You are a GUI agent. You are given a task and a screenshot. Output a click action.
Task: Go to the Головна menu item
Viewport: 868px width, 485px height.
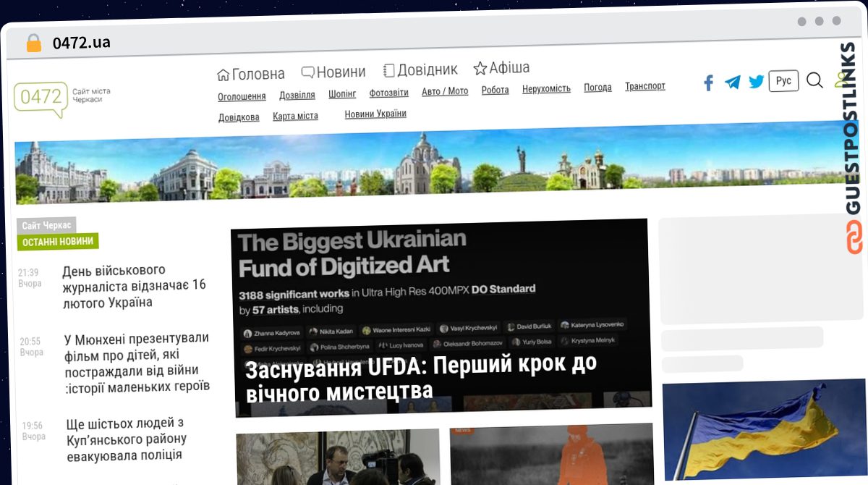(x=251, y=74)
